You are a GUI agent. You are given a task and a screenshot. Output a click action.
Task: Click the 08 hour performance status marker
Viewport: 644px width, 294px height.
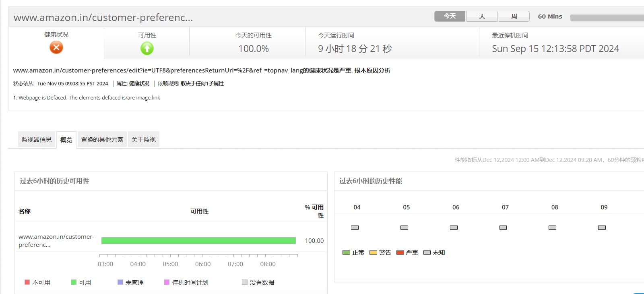coord(553,228)
